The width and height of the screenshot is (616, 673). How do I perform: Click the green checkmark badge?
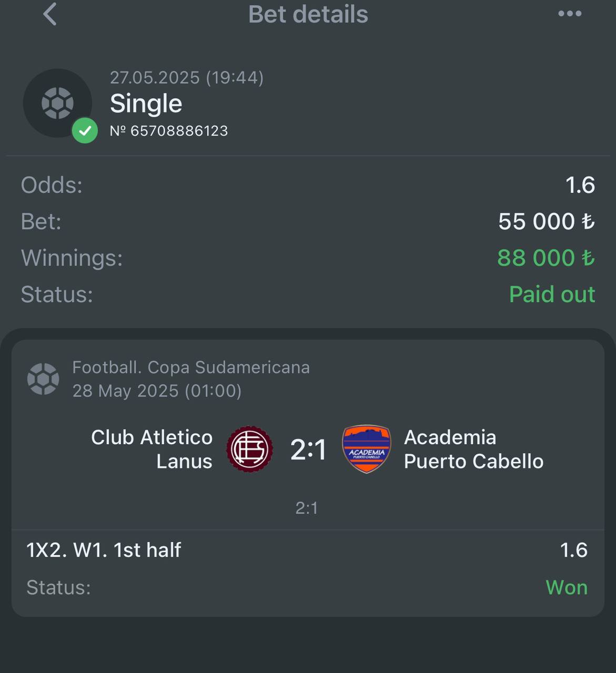[x=85, y=130]
